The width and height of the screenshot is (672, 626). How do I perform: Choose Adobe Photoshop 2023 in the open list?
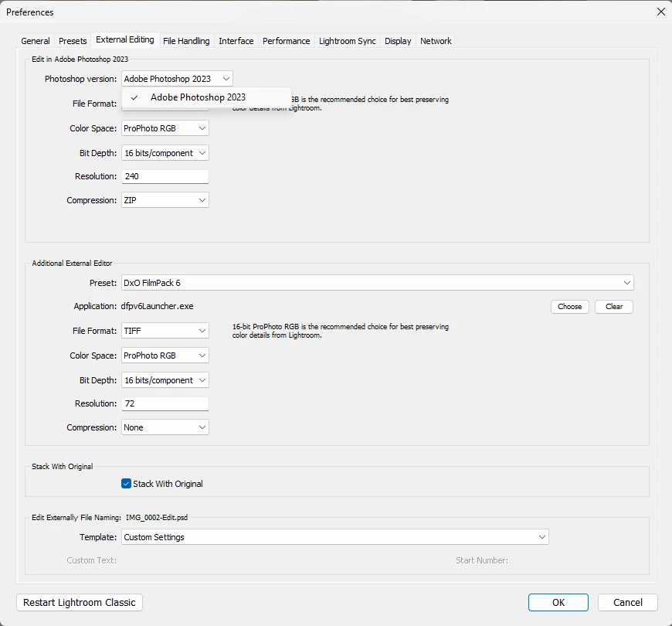[206, 97]
